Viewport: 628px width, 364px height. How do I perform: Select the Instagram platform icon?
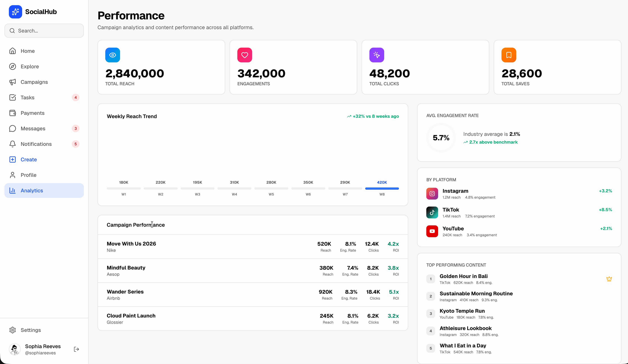(432, 193)
